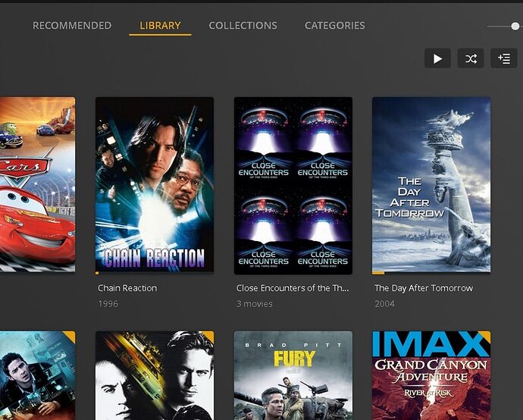This screenshot has height=420, width=523.
Task: Open the Collections tab
Action: [x=243, y=26]
